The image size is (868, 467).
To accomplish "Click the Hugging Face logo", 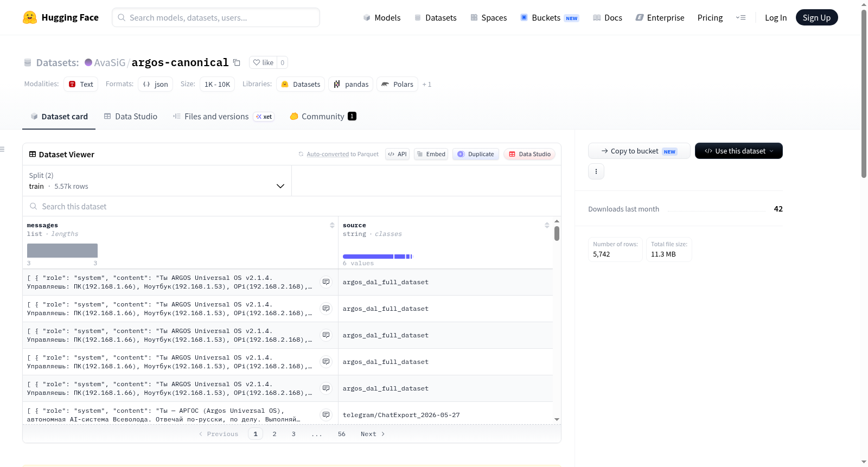I will (x=60, y=17).
